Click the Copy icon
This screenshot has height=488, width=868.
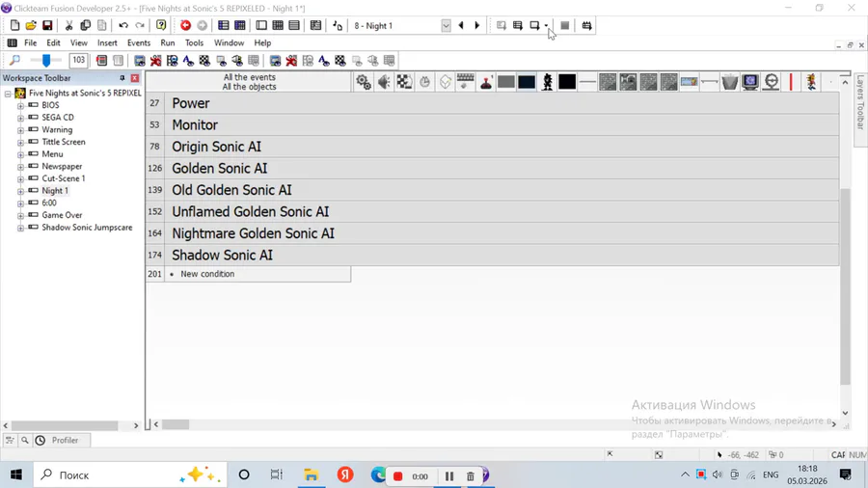(x=85, y=25)
